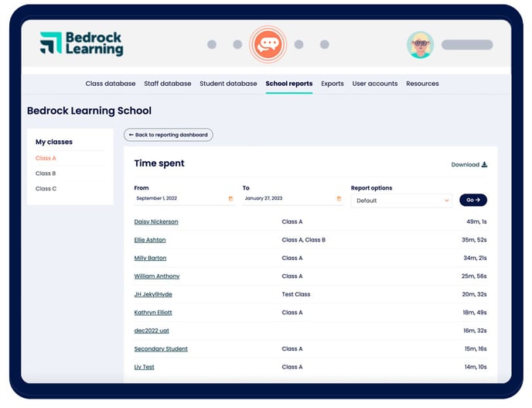Open the Exports tab
The width and height of the screenshot is (532, 408).
pos(332,84)
